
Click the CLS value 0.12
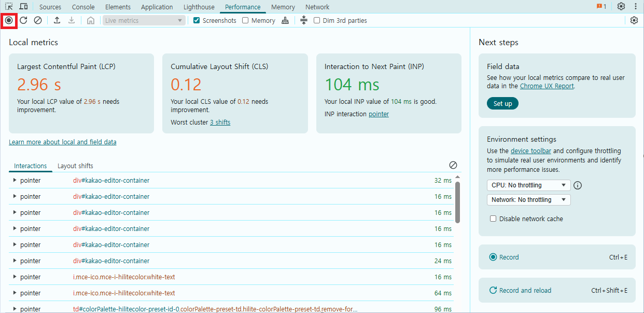click(x=186, y=84)
